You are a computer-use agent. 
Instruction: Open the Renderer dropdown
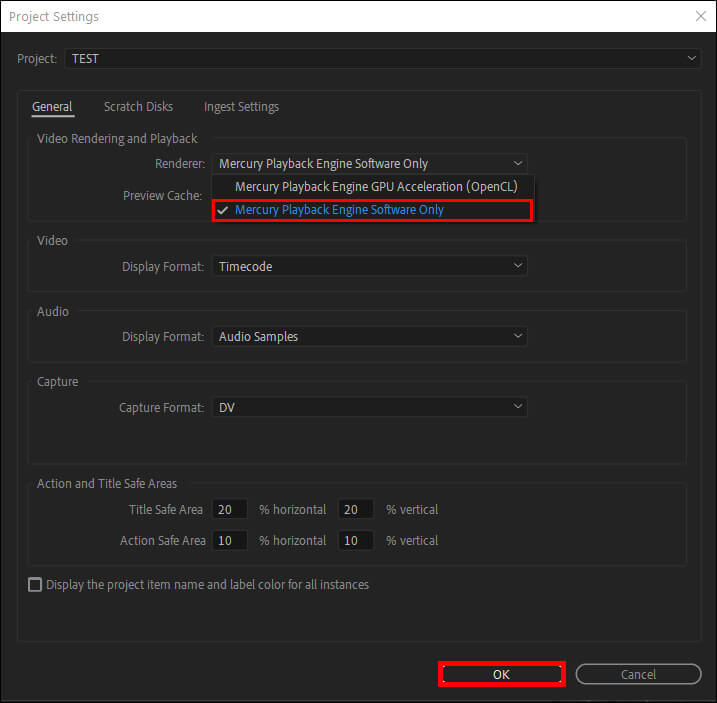pos(370,163)
